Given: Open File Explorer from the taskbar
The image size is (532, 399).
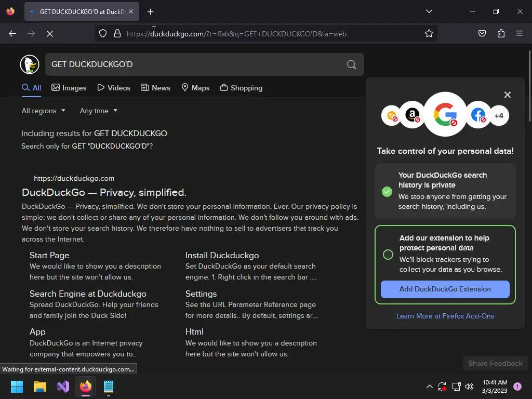Looking at the screenshot, I should point(39,387).
